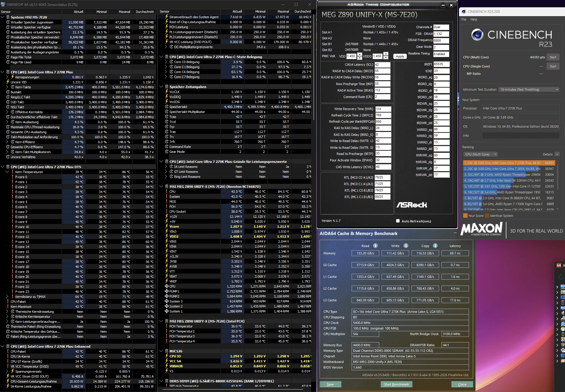This screenshot has width=565, height=392.
Task: Start the CPU (Single Core) test
Action: click(553, 66)
